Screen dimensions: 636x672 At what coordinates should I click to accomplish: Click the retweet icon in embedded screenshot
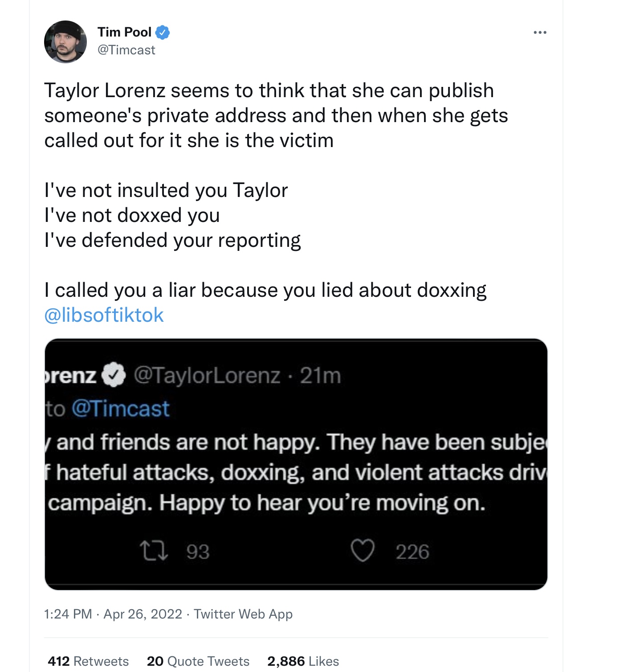(x=154, y=551)
